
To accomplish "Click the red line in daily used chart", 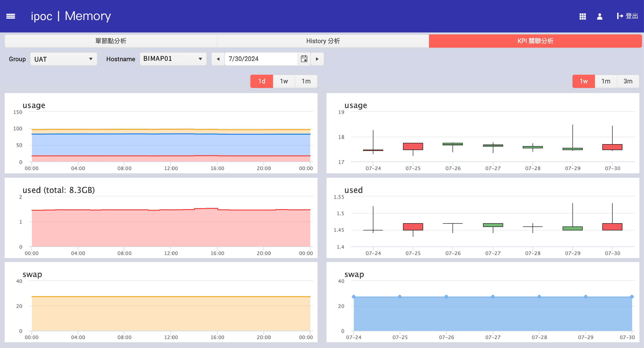I will tap(171, 210).
